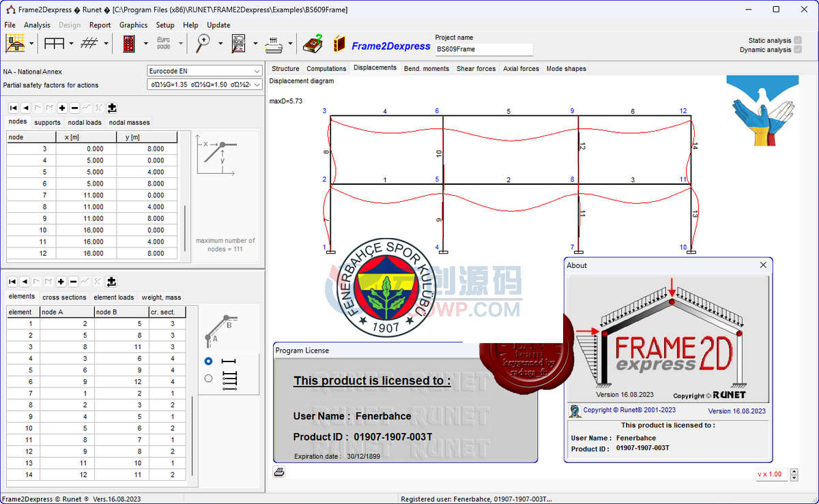Open dropdown arrow beside printer icon
The width and height of the screenshot is (819, 504).
[290, 44]
